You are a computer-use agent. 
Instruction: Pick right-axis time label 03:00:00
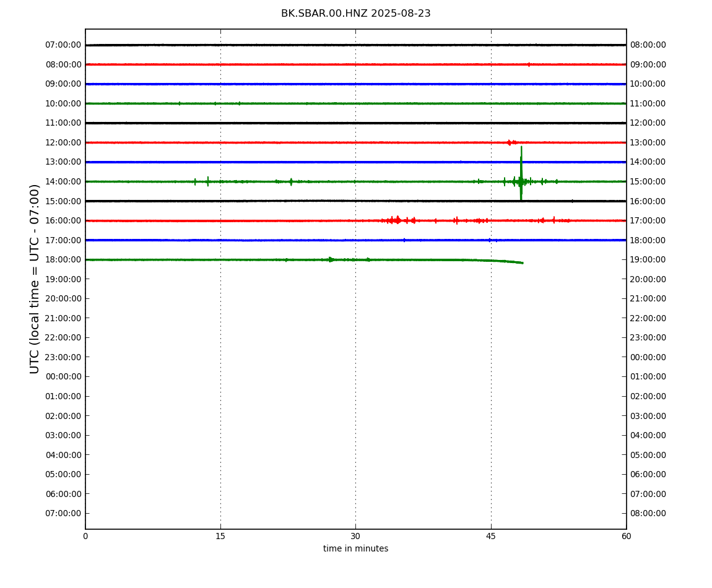point(648,416)
